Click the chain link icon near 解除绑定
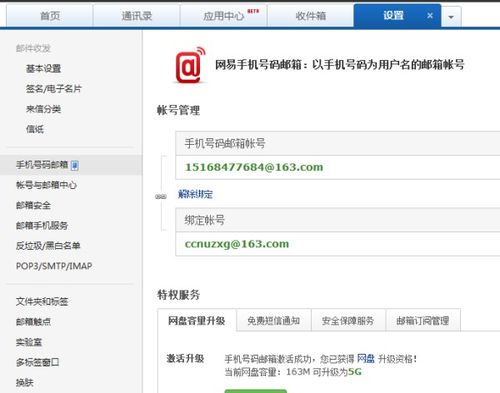500x393 pixels. click(161, 197)
